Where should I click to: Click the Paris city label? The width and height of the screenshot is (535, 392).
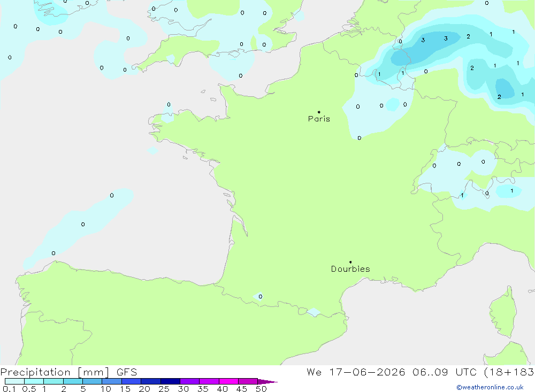(x=319, y=119)
